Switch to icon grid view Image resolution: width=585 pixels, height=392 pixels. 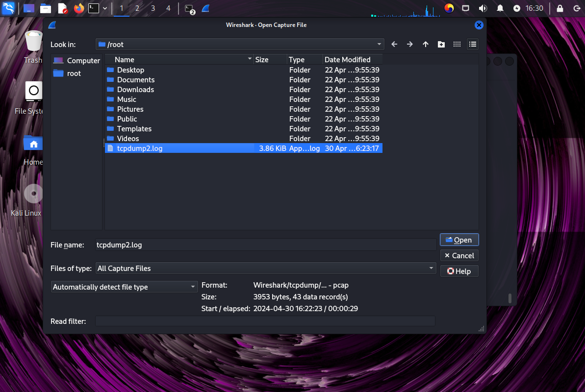click(x=457, y=45)
